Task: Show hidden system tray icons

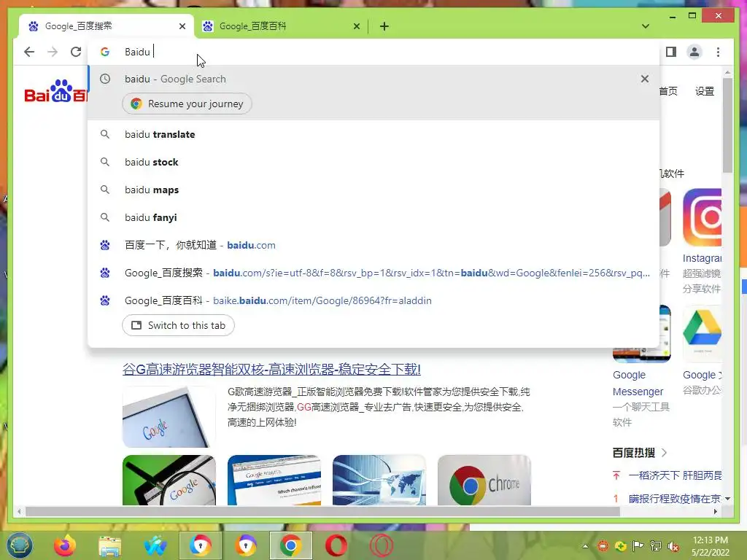Action: pos(585,546)
